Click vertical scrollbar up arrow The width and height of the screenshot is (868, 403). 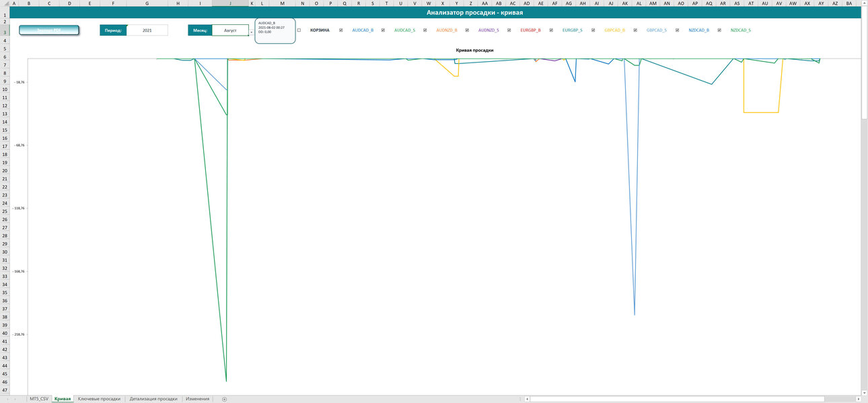pos(864,4)
